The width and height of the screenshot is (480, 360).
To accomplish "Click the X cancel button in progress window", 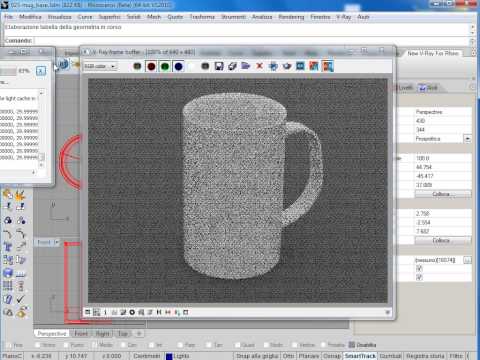I will click(x=41, y=71).
